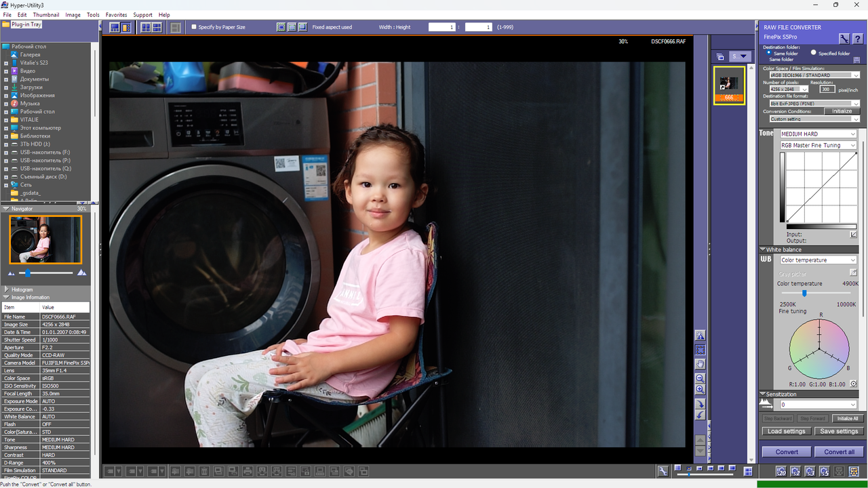Select the hand pan tool
Image resolution: width=868 pixels, height=488 pixels.
(x=701, y=364)
